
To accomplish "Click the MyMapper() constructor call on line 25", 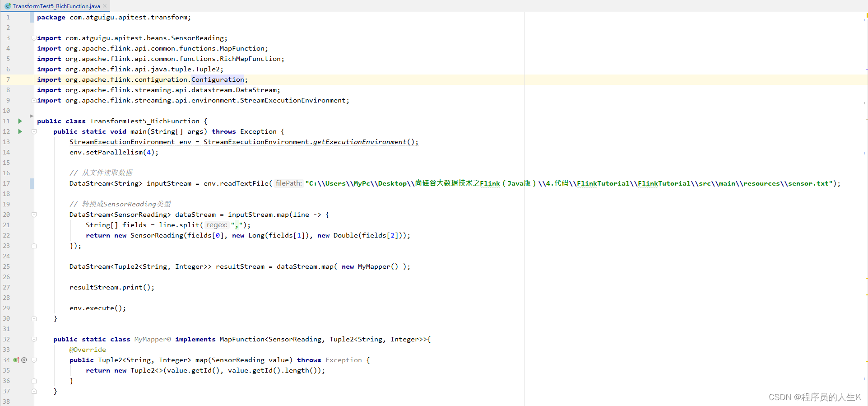I will point(377,266).
